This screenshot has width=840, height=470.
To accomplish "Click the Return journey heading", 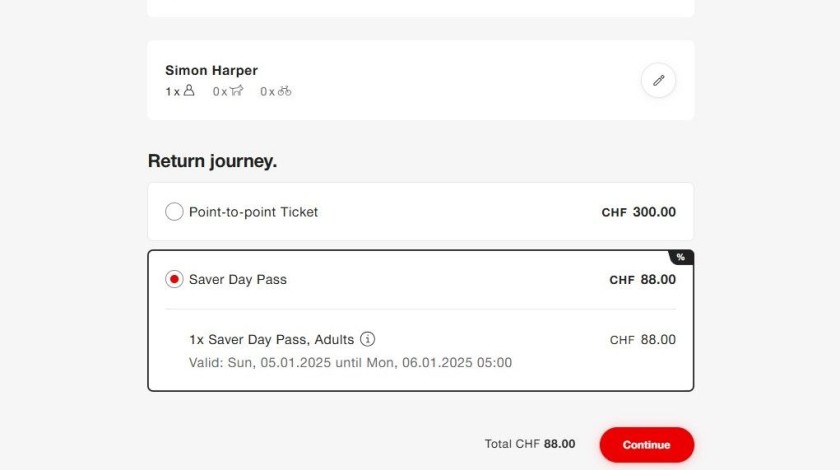I will 212,161.
